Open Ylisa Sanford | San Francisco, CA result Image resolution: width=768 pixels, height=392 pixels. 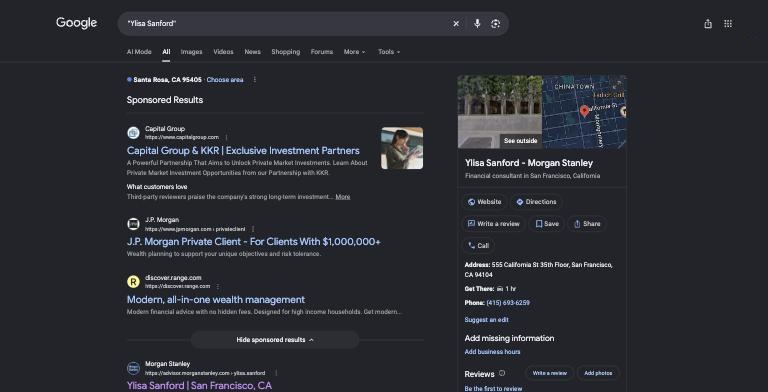pyautogui.click(x=199, y=386)
